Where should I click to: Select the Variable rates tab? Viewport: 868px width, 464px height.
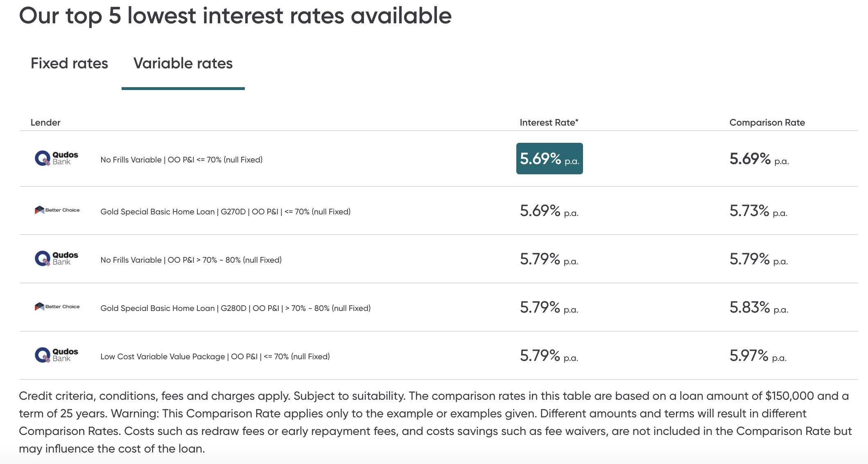click(183, 63)
